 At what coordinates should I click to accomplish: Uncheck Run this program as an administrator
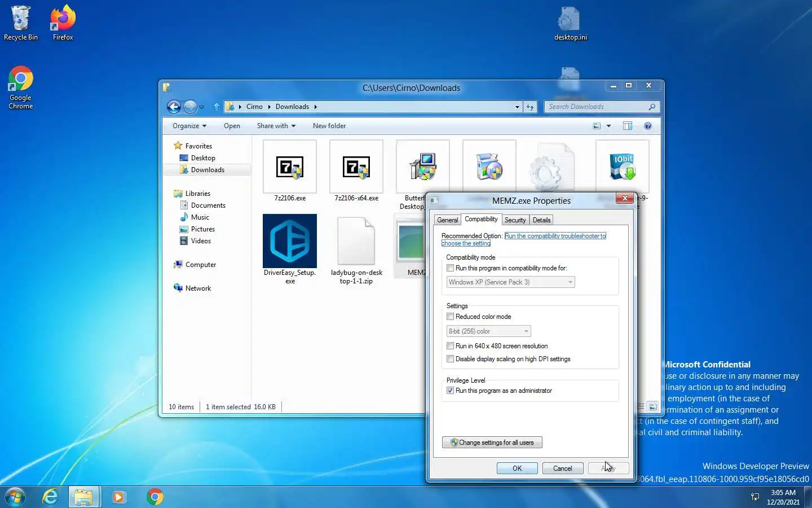click(450, 391)
